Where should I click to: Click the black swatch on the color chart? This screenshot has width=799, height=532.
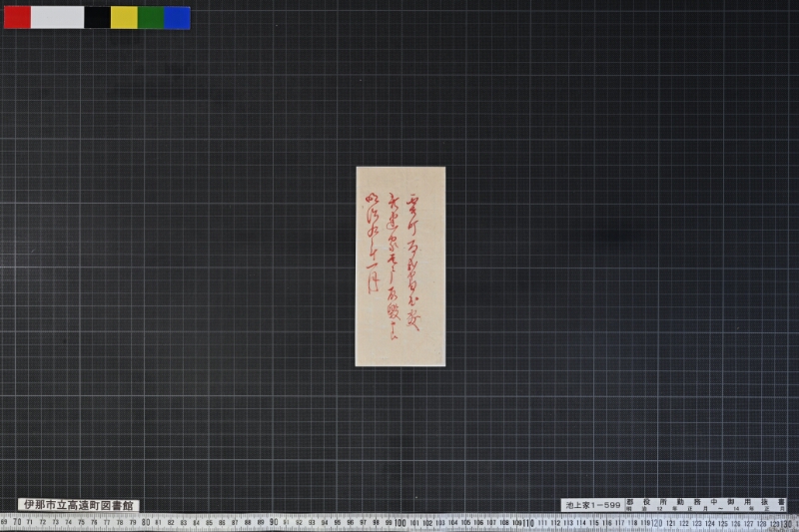pyautogui.click(x=97, y=17)
